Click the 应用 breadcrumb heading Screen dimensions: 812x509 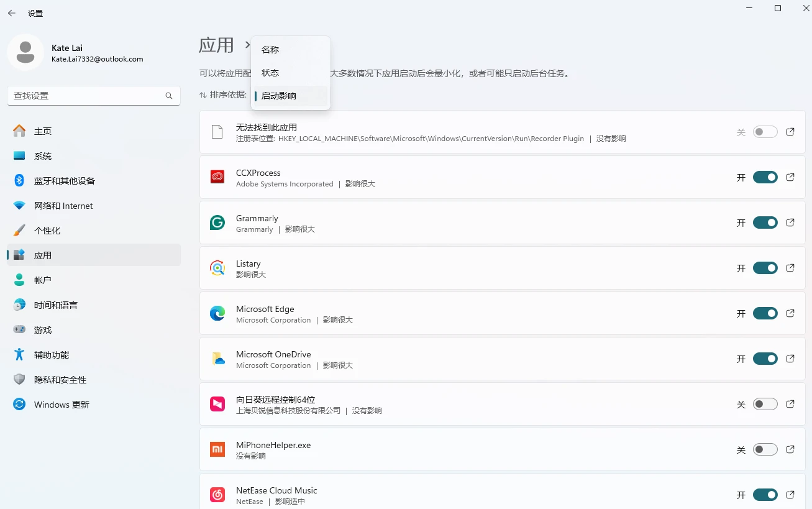click(216, 45)
